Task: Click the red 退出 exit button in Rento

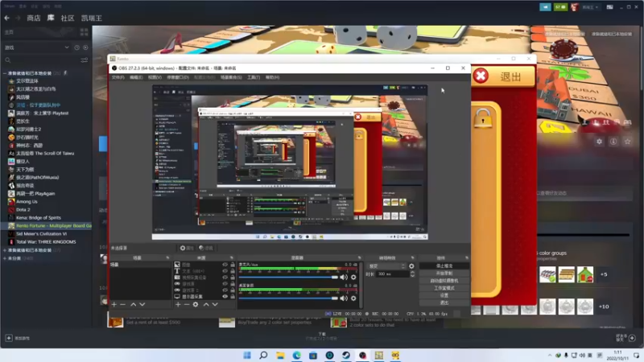Action: tap(504, 76)
